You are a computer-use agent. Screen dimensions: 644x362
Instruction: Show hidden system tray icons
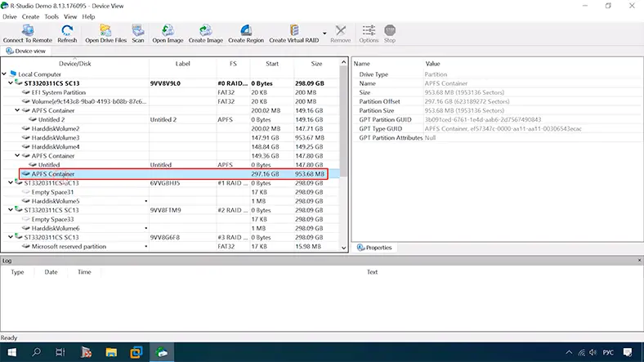click(569, 352)
